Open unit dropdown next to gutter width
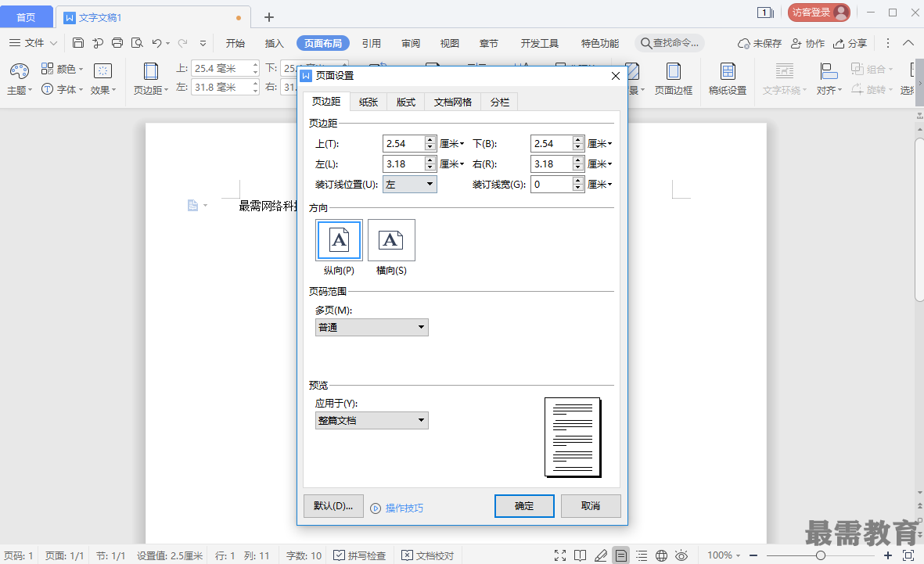The width and height of the screenshot is (924, 564). 600,185
